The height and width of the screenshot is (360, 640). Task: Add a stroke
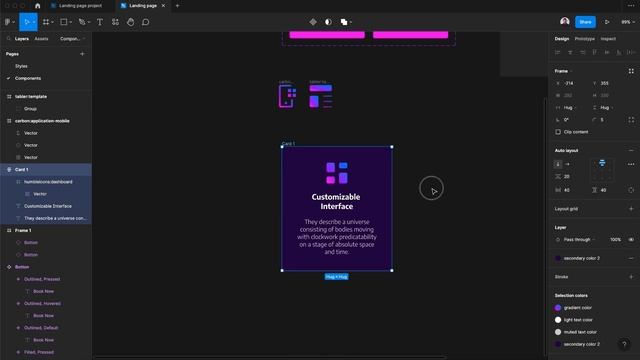tap(631, 277)
